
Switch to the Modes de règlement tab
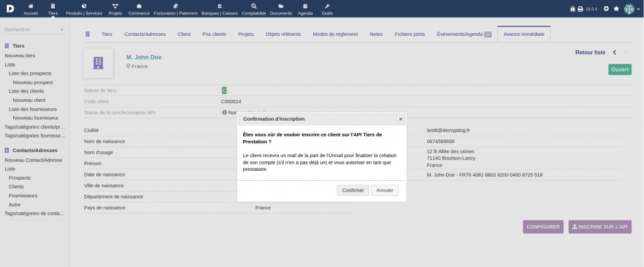point(335,34)
